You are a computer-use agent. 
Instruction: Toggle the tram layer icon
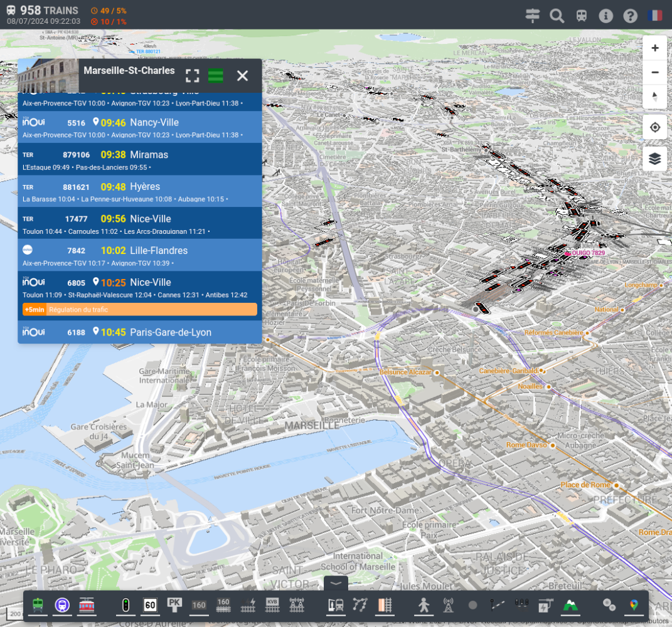click(x=87, y=605)
